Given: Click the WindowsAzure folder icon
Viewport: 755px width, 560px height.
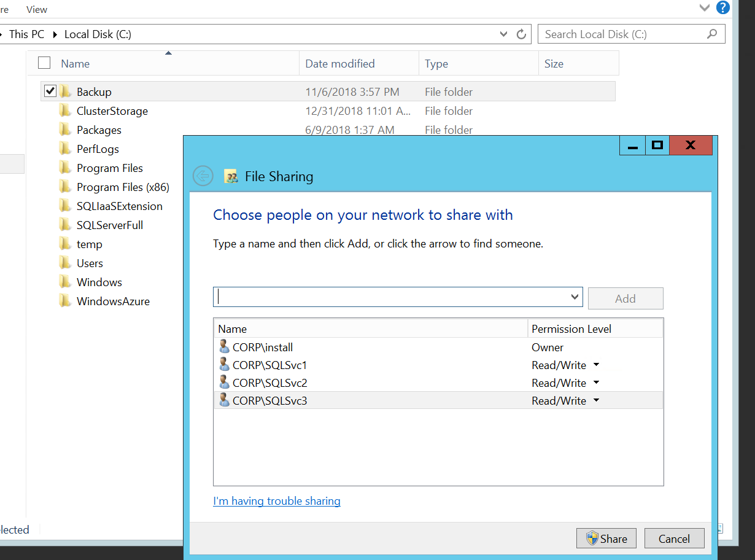Looking at the screenshot, I should [x=65, y=301].
